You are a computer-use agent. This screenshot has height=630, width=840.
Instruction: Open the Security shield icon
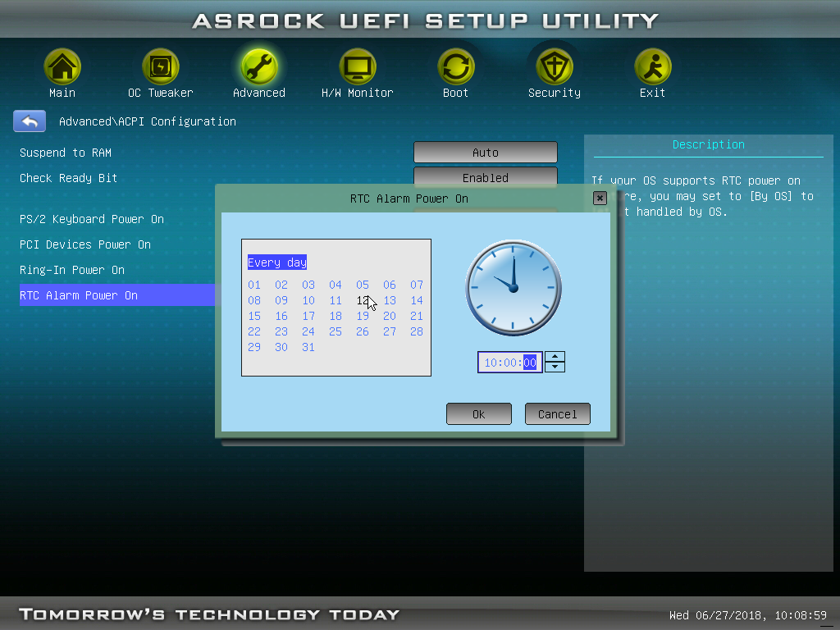pyautogui.click(x=555, y=67)
